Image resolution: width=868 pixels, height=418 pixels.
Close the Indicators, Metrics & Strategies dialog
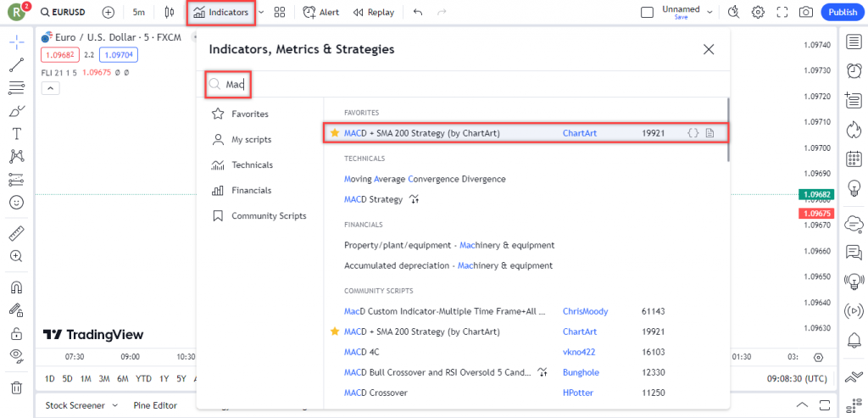pos(709,49)
